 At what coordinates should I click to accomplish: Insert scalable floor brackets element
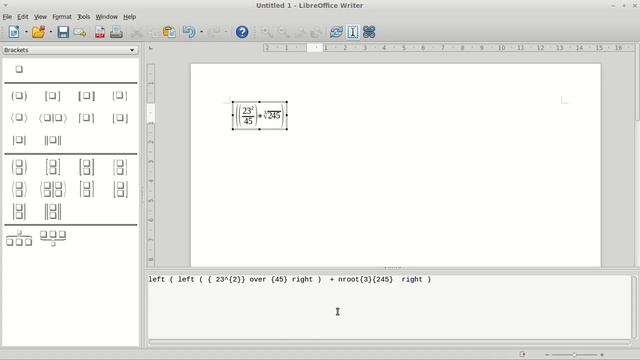[x=120, y=189]
